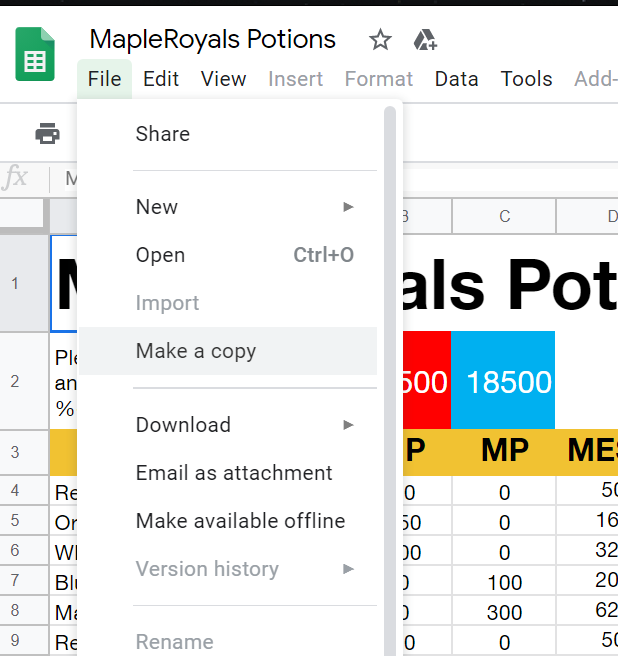Image resolution: width=618 pixels, height=656 pixels.
Task: Choose Make available offline
Action: coord(240,521)
